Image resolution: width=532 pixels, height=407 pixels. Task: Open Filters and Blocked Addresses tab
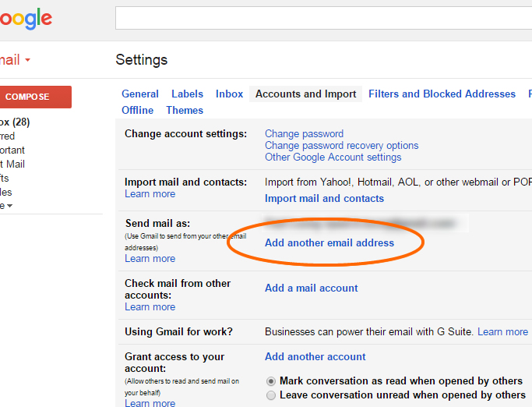click(x=442, y=94)
